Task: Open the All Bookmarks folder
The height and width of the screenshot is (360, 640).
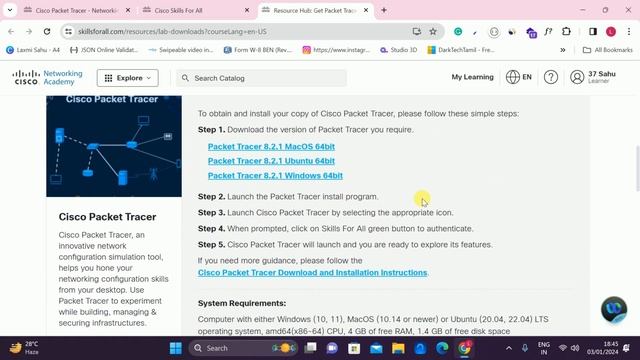Action: [608, 50]
